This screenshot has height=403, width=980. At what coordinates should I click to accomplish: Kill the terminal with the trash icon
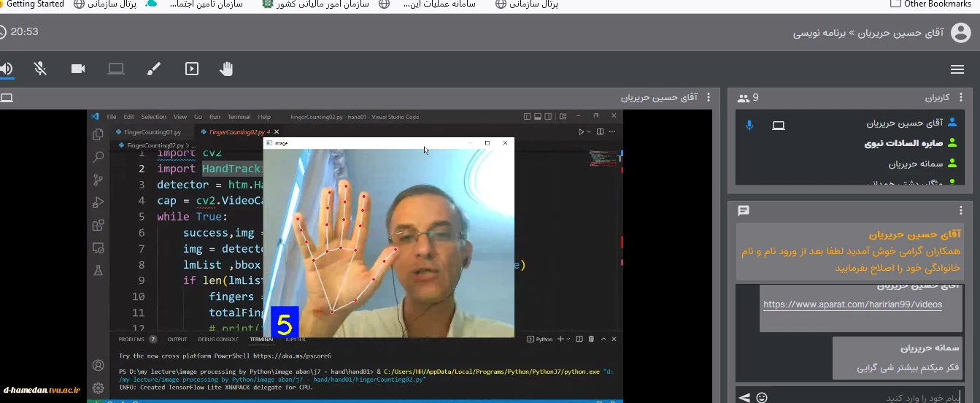click(x=591, y=339)
